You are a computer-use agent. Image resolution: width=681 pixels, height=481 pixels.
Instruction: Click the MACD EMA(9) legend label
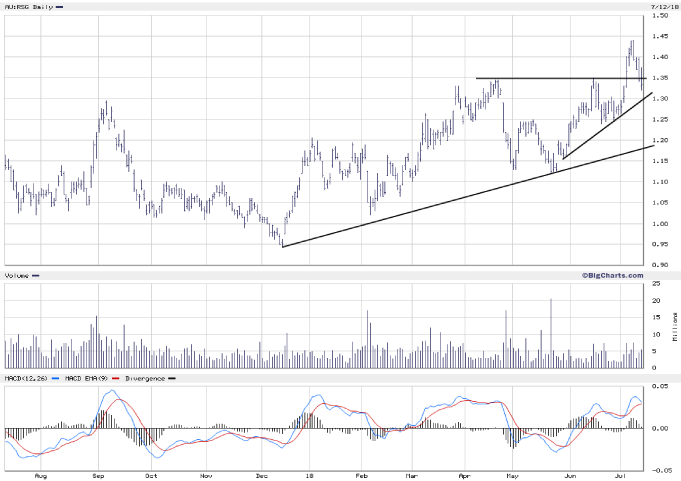[84, 379]
